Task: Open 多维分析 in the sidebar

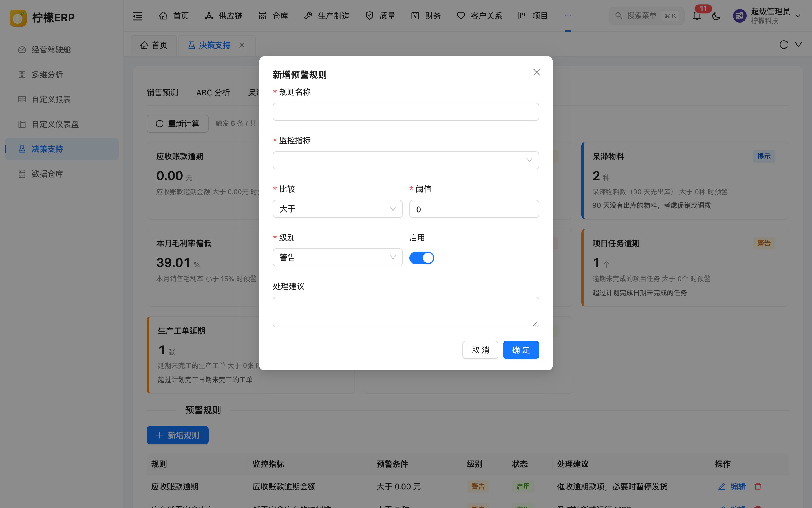Action: tap(62, 75)
